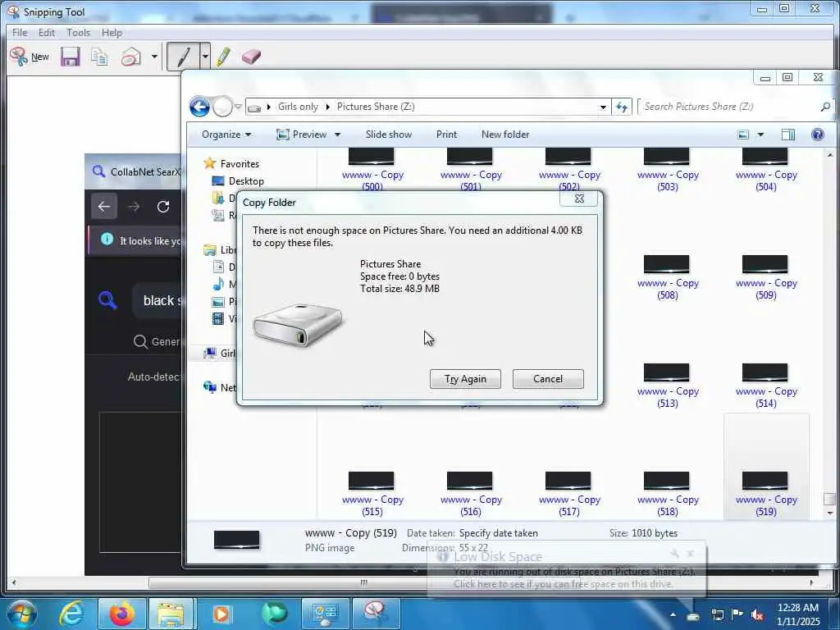
Task: Click Print in Explorer toolbar
Action: [446, 135]
